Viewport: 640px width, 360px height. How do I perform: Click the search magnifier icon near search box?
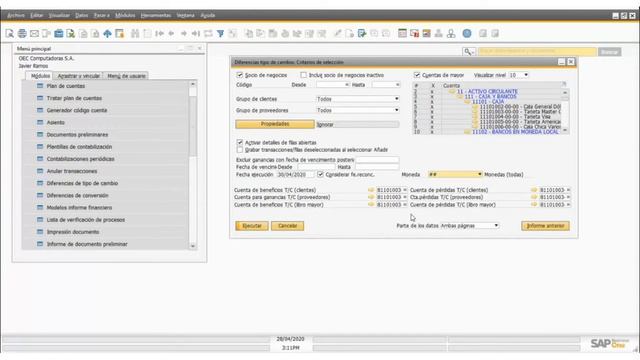(x=469, y=52)
